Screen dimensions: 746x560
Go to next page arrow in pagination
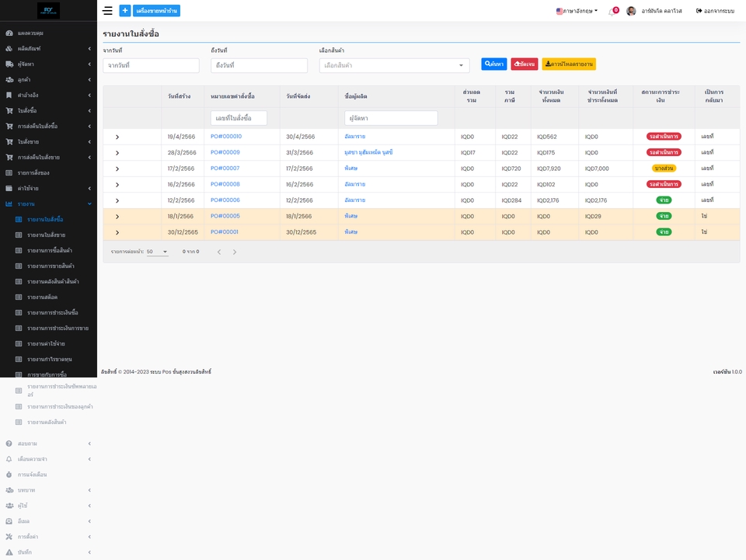pos(235,252)
